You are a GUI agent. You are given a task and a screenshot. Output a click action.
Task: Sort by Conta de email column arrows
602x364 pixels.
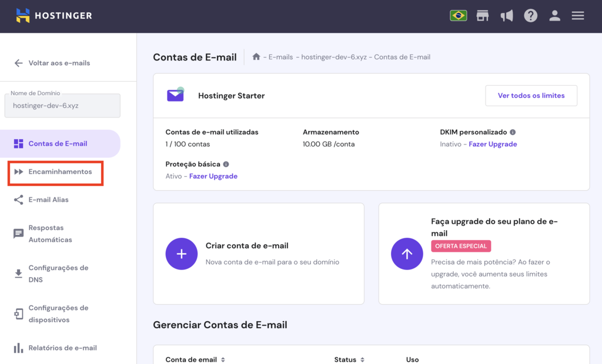(x=223, y=360)
